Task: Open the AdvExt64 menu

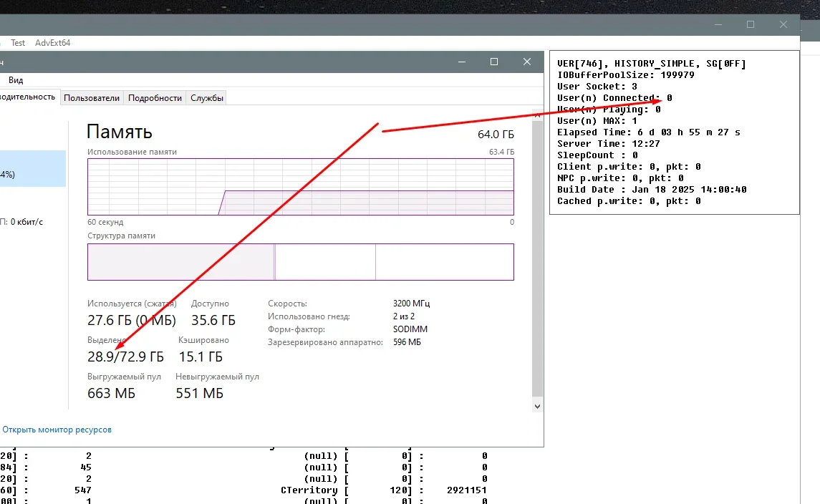Action: click(x=53, y=43)
